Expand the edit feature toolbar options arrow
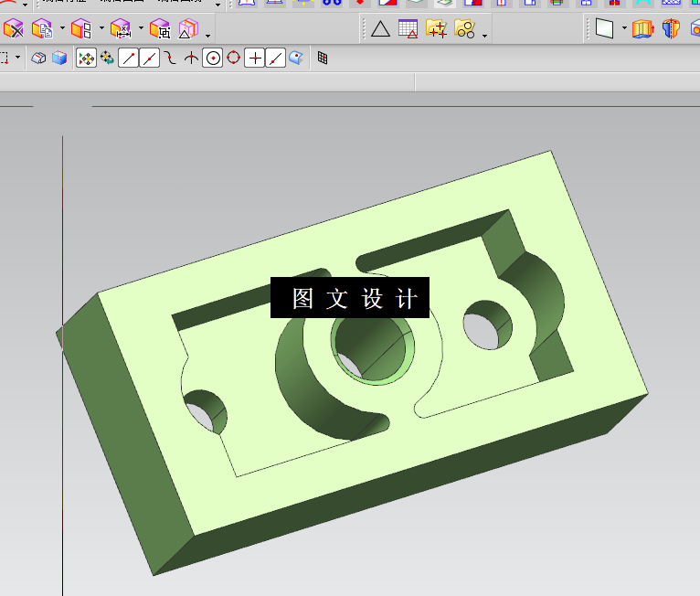 (208, 36)
